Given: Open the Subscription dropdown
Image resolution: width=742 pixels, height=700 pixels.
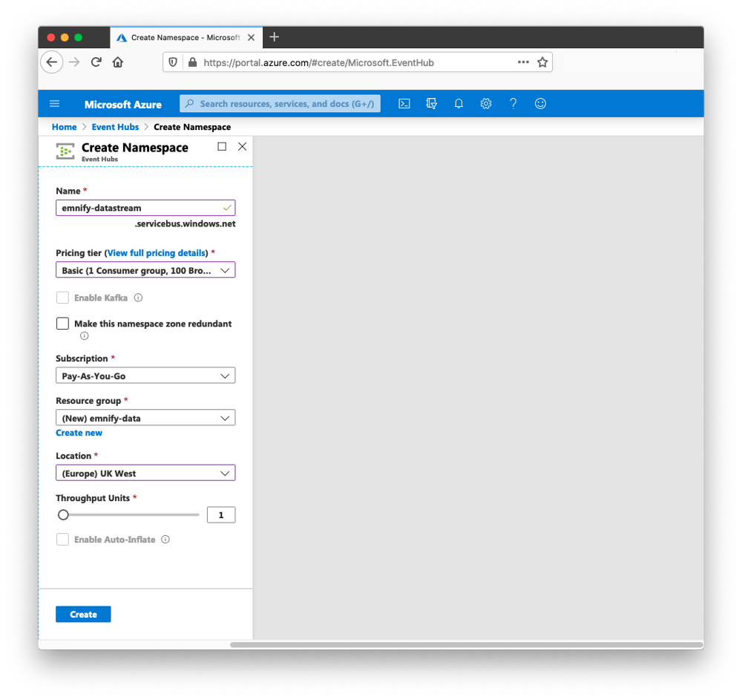Looking at the screenshot, I should pyautogui.click(x=145, y=376).
